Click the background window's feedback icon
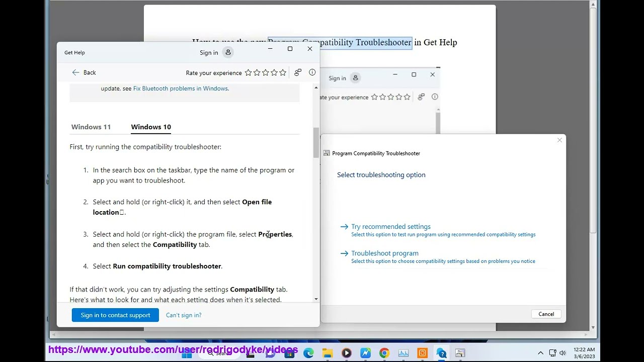The image size is (644, 362). (x=421, y=97)
